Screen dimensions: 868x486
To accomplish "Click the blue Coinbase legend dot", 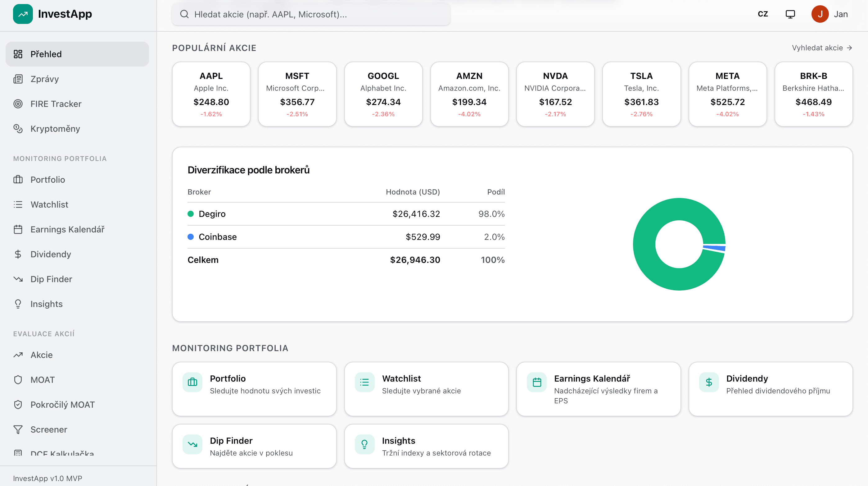I will 191,237.
